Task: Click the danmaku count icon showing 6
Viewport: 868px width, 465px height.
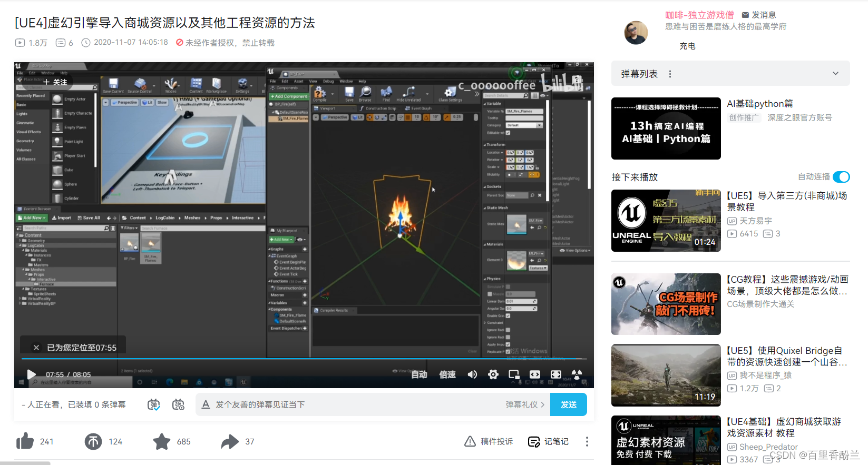Action: [61, 43]
